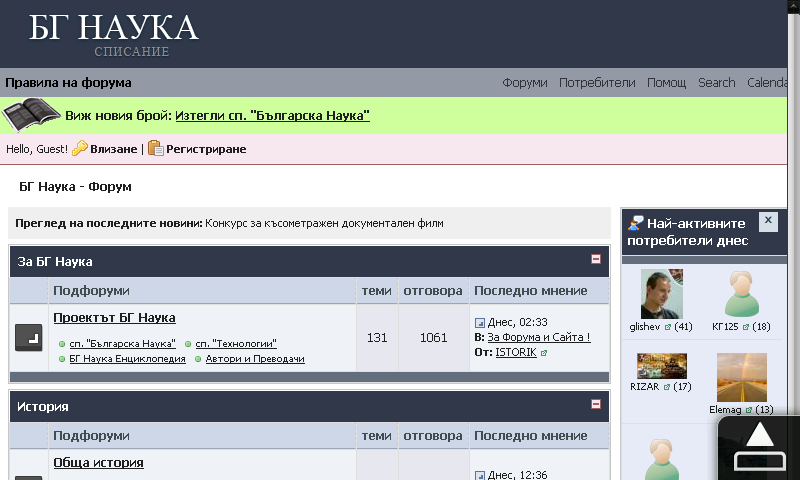Open the БГ Наука Енциклопедия subforum link
800x480 pixels.
click(127, 359)
